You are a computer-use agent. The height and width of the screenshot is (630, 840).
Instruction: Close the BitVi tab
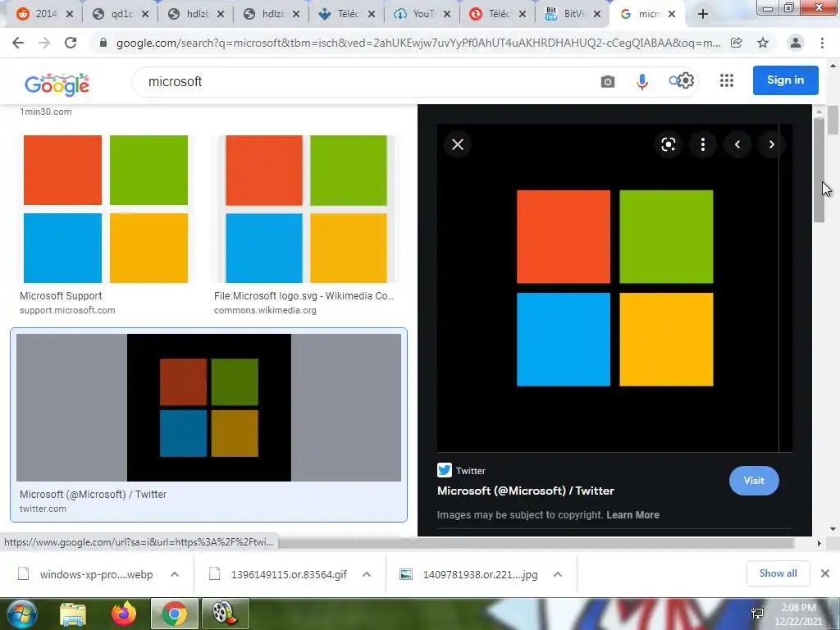tap(597, 15)
